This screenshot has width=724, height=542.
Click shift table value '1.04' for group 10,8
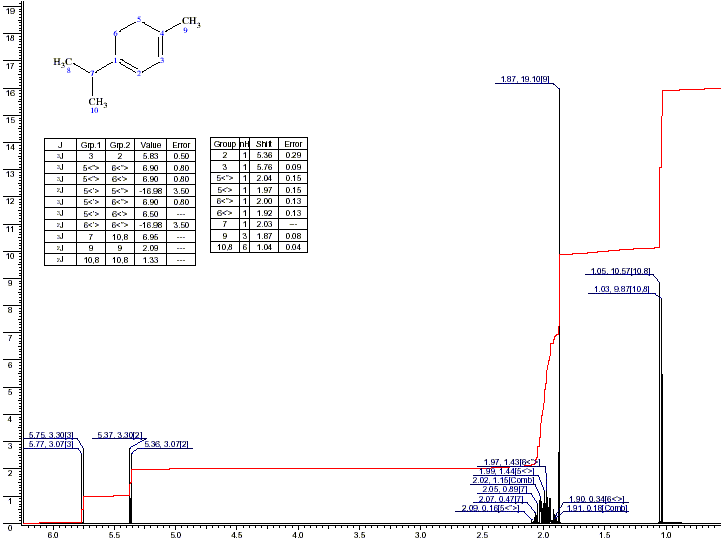(264, 247)
